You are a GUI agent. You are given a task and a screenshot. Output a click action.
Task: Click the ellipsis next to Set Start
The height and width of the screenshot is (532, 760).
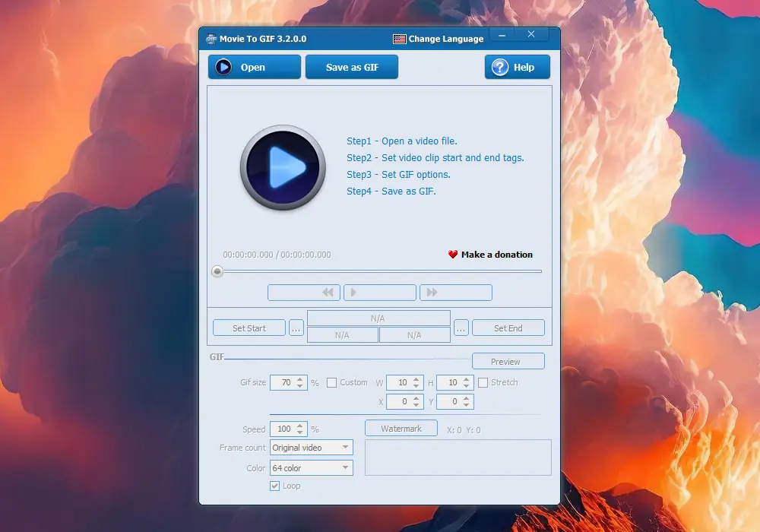pyautogui.click(x=296, y=328)
